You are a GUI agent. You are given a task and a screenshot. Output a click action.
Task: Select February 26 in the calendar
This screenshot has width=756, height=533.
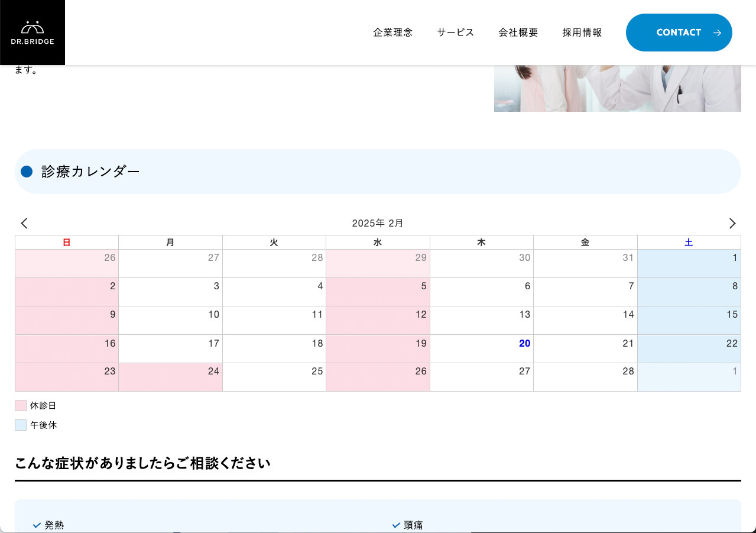click(x=378, y=377)
